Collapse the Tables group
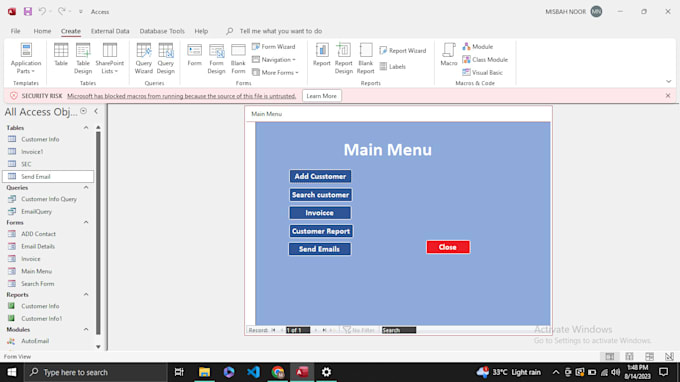The image size is (680, 382). click(x=86, y=127)
